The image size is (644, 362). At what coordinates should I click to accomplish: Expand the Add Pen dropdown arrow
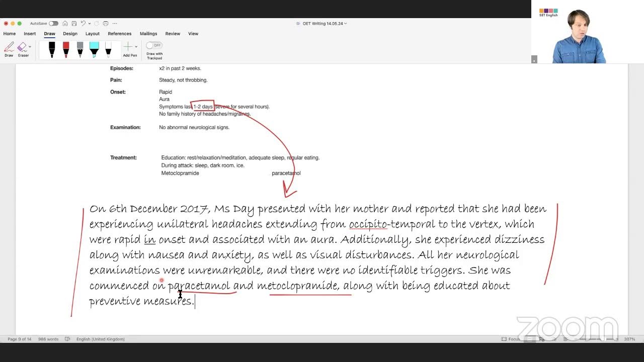(136, 47)
